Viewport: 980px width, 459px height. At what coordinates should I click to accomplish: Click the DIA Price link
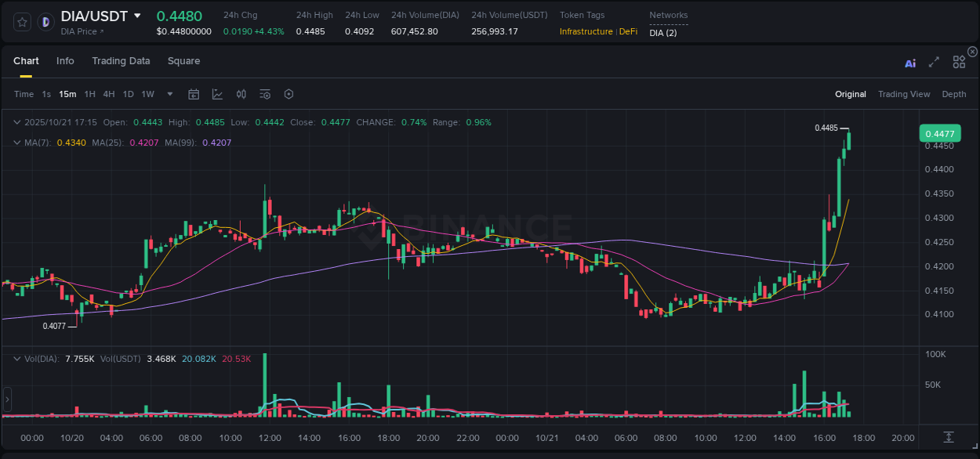pos(82,31)
